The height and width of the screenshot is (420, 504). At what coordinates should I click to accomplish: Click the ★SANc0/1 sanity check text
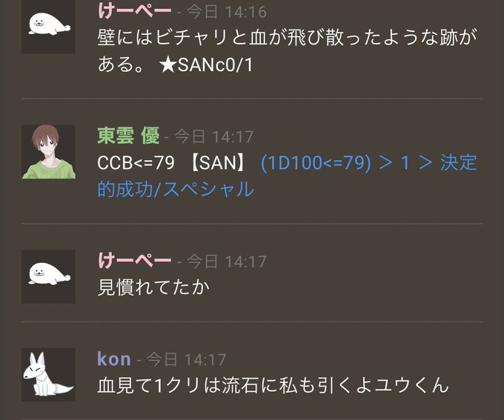pyautogui.click(x=206, y=65)
